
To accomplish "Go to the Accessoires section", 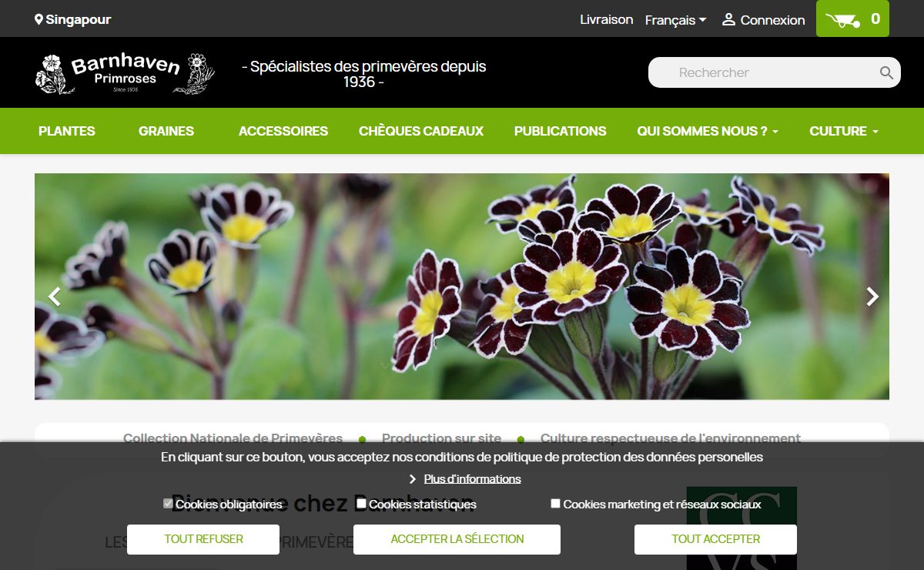I will 283,131.
